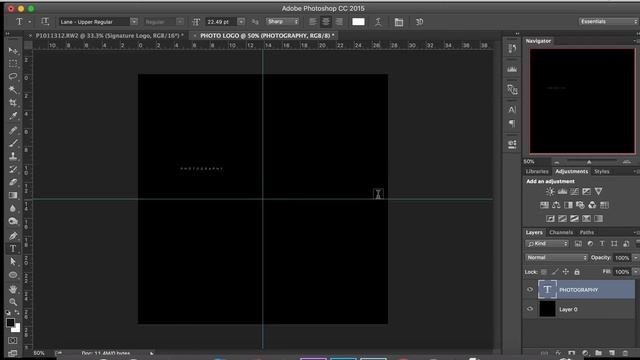The image size is (640, 360).
Task: Create a new layer from Layers footer
Action: pyautogui.click(x=611, y=353)
